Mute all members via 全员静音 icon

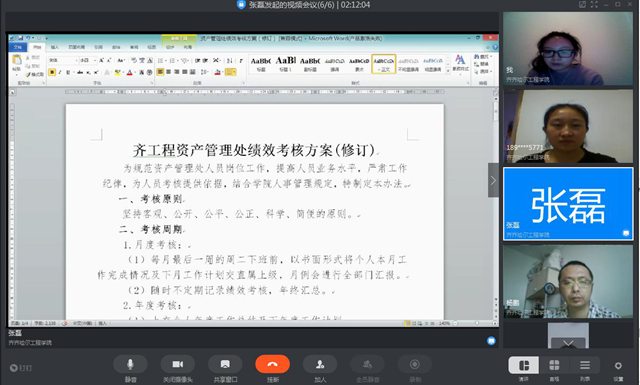coord(367,364)
